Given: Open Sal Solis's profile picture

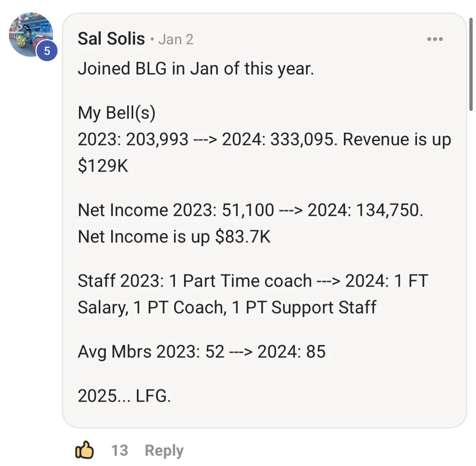Looking at the screenshot, I should (x=31, y=35).
